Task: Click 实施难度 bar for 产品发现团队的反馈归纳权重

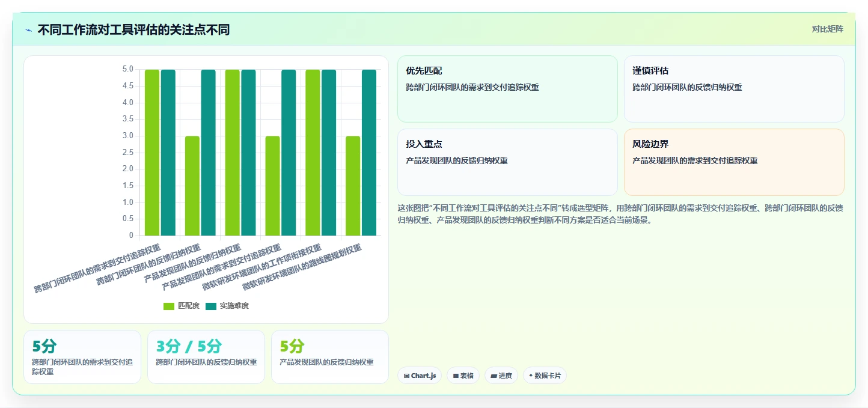Action: point(248,153)
